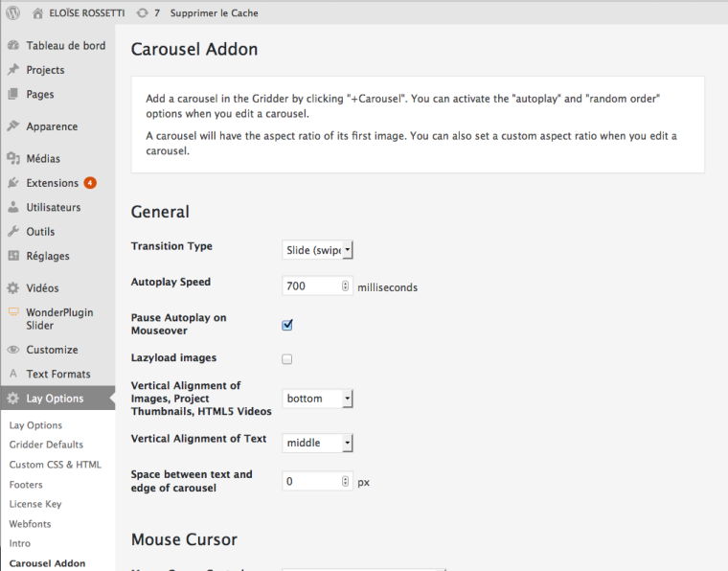Enable the Lazyload images checkbox

click(x=287, y=359)
